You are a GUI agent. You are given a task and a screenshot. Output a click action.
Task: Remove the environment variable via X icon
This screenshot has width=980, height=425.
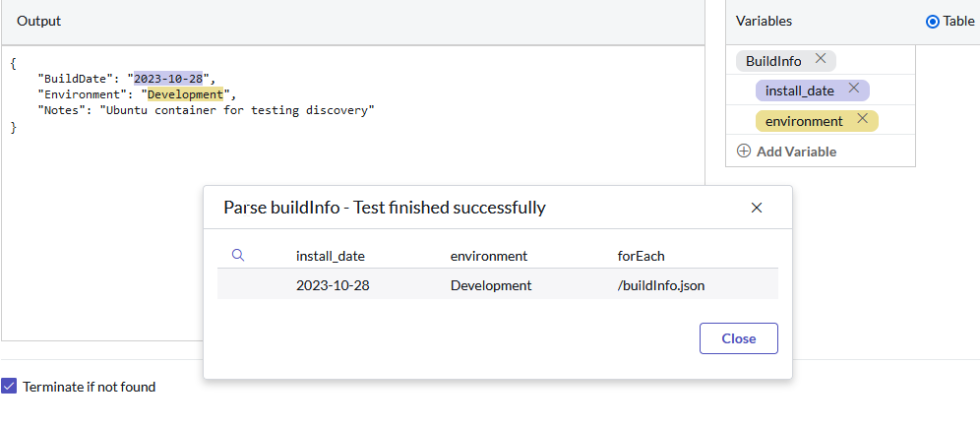pyautogui.click(x=863, y=119)
